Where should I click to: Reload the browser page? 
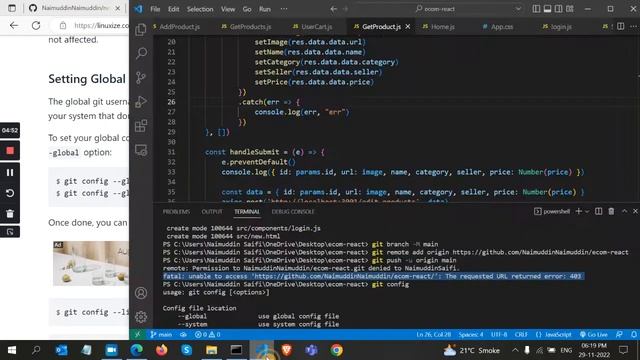click(x=36, y=25)
